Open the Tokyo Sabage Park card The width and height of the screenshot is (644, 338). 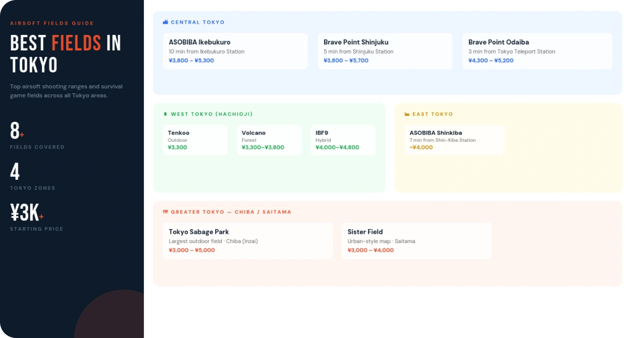pyautogui.click(x=248, y=241)
